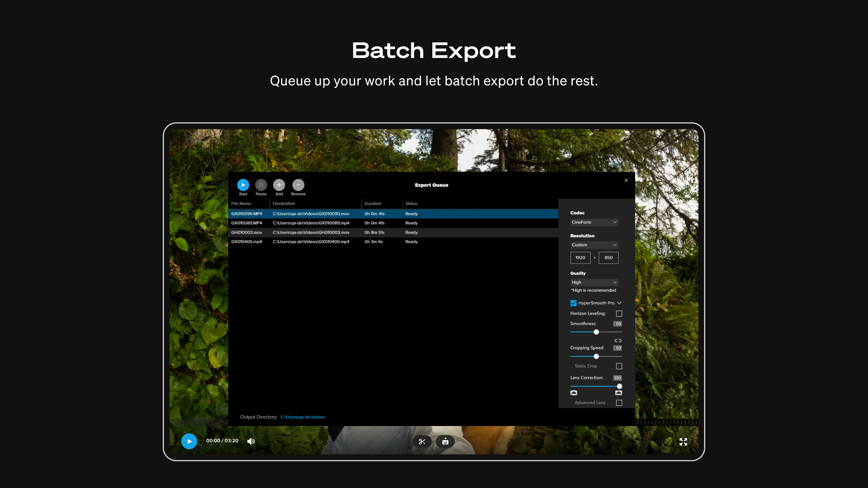Enable Static Crop
This screenshot has height=488, width=868.
tap(619, 366)
